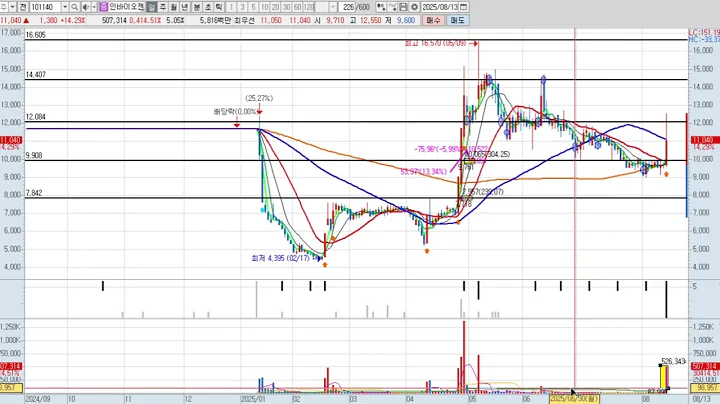The width and height of the screenshot is (720, 404).
Task: Select minute (분) chart period
Action: click(x=197, y=7)
